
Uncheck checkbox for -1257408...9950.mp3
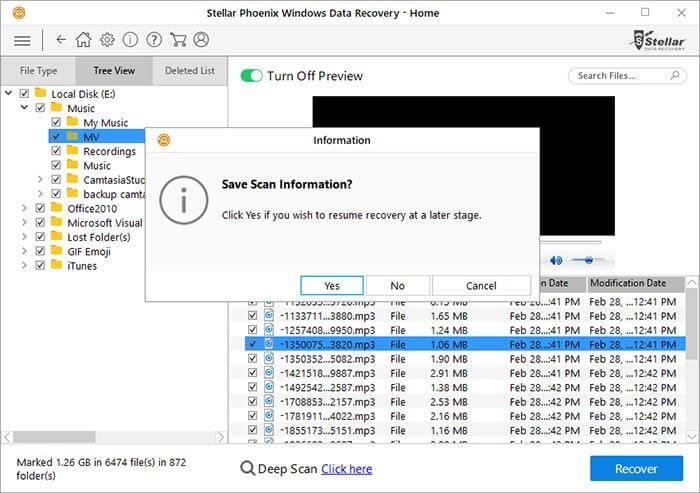tap(252, 330)
